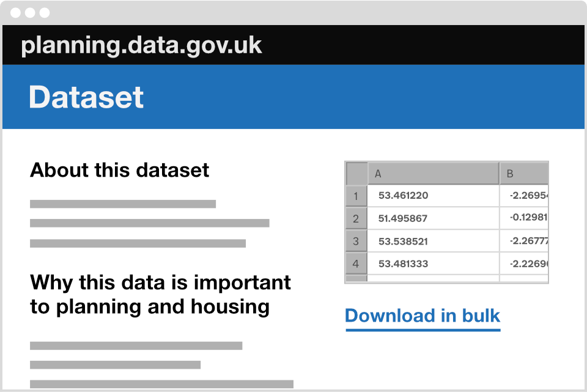Select the Dataset page heading
Viewport: 587px width, 392px height.
(86, 97)
